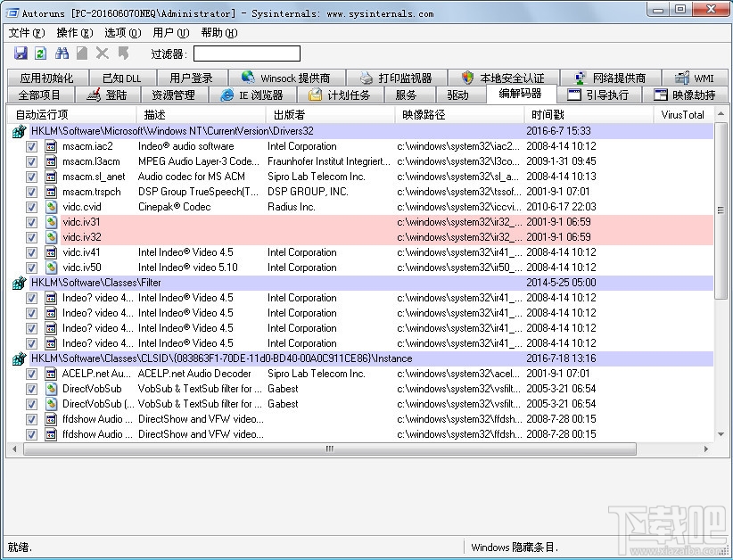Viewport: 733px width, 560px height.
Task: Sort by 映像路径 column header
Action: click(x=459, y=114)
